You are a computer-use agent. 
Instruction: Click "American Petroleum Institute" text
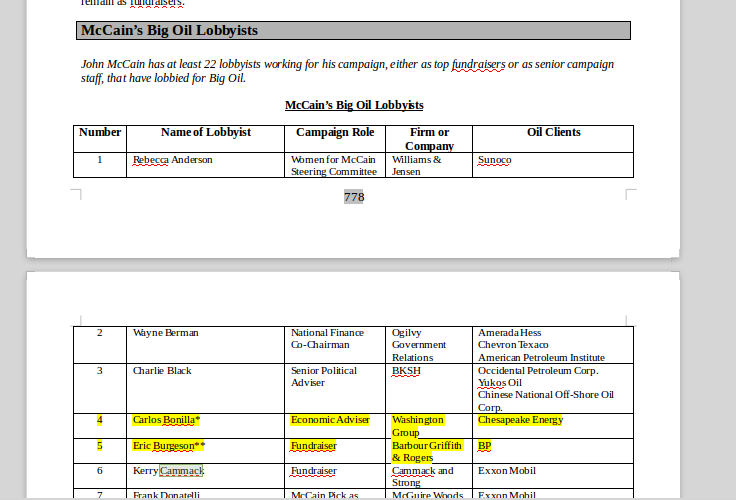point(541,358)
